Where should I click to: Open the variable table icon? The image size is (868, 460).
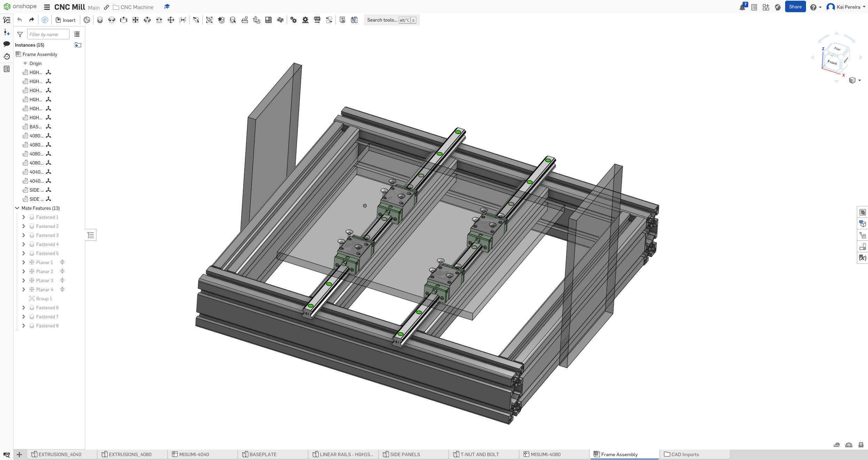863,258
